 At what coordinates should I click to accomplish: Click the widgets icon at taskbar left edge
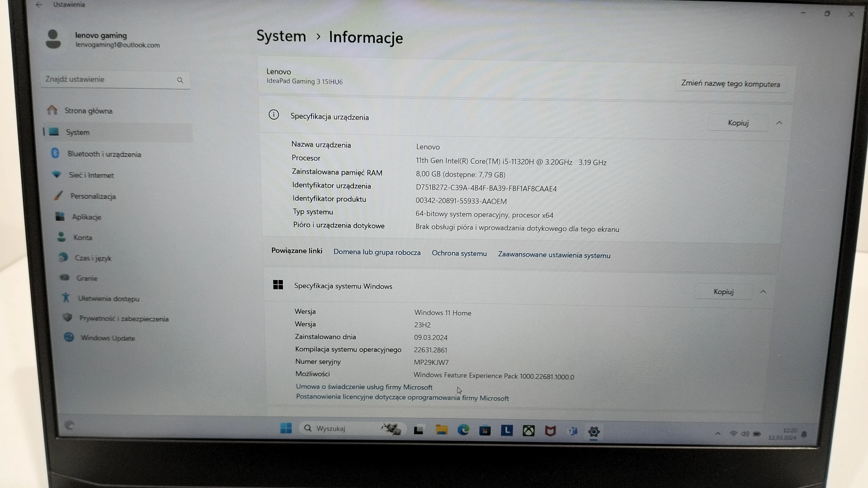[69, 425]
